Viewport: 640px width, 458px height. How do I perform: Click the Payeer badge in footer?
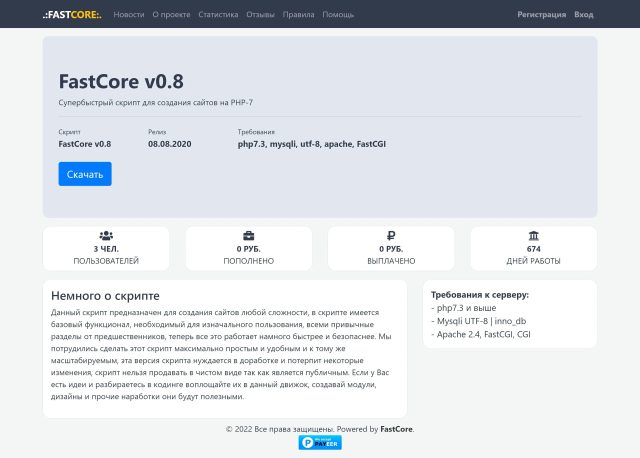(x=320, y=442)
